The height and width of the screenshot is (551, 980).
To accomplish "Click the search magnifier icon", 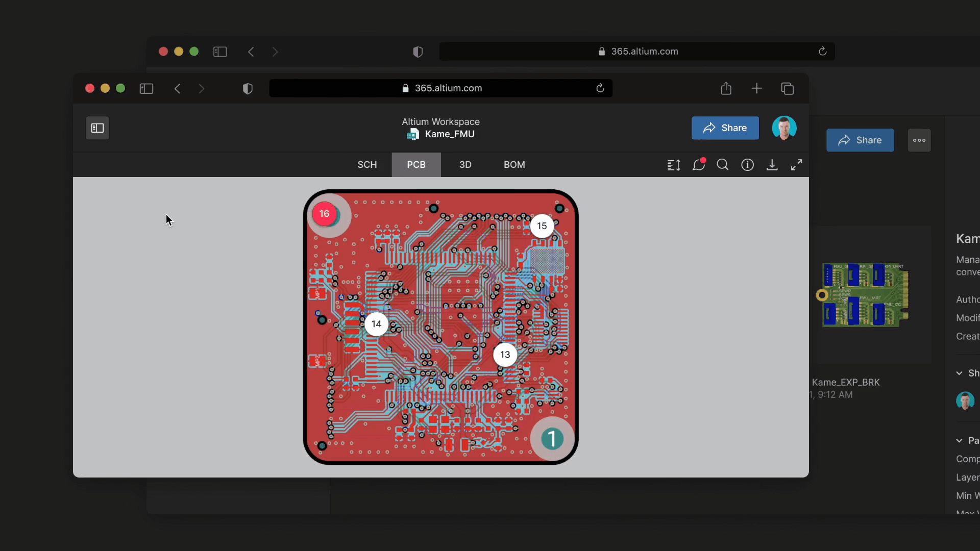I will [723, 165].
